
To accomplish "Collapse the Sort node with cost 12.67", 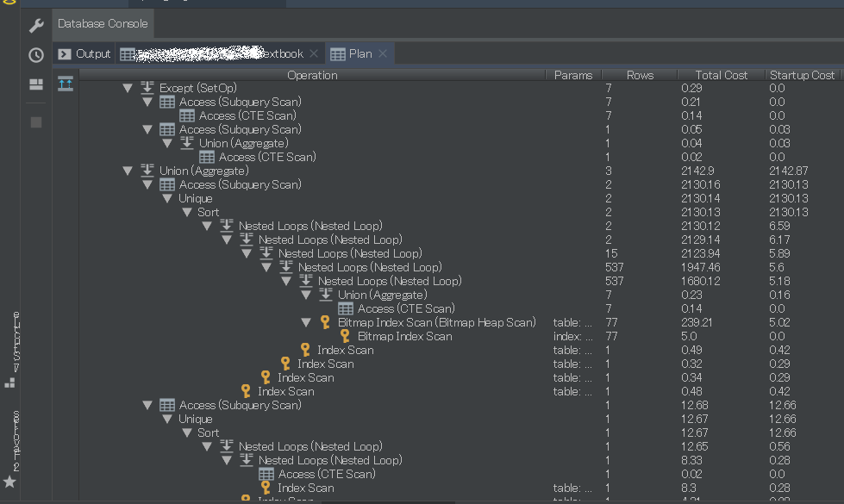I will pos(187,433).
